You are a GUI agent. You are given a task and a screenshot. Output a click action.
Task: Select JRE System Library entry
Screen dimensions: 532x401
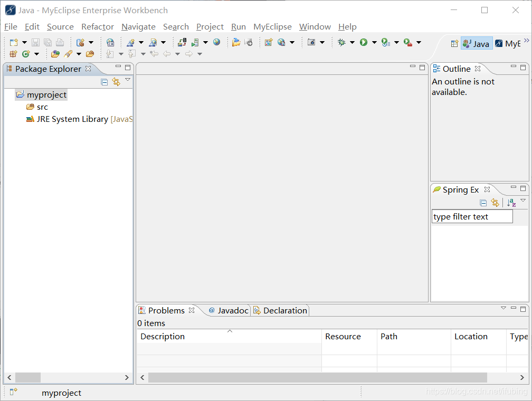point(79,119)
